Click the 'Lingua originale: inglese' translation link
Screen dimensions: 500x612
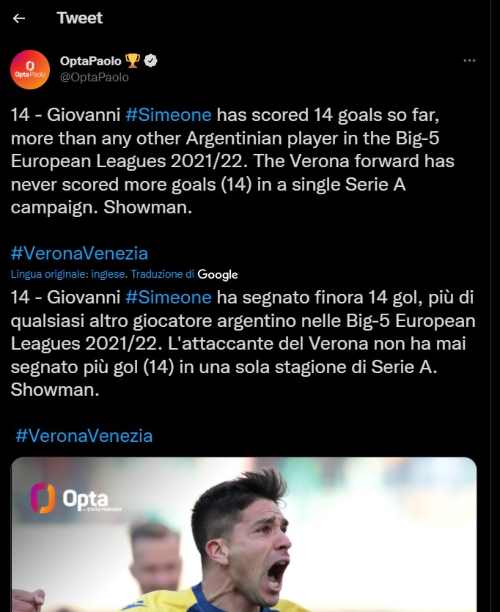click(69, 274)
